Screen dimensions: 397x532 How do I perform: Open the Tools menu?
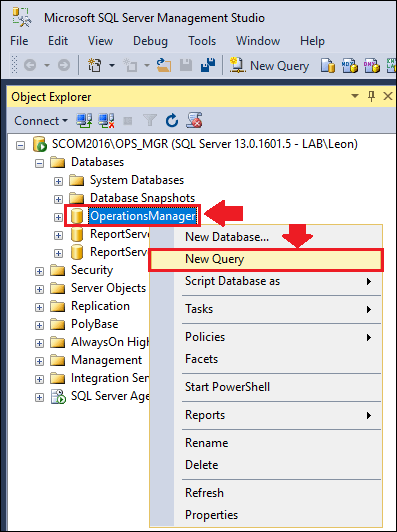pos(202,41)
